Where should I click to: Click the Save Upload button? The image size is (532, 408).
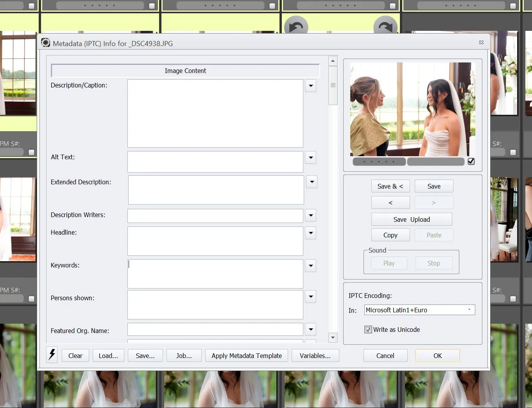point(411,219)
